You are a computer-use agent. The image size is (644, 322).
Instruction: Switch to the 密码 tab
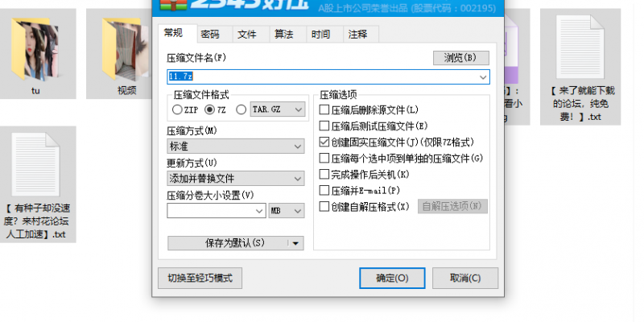coord(210,34)
